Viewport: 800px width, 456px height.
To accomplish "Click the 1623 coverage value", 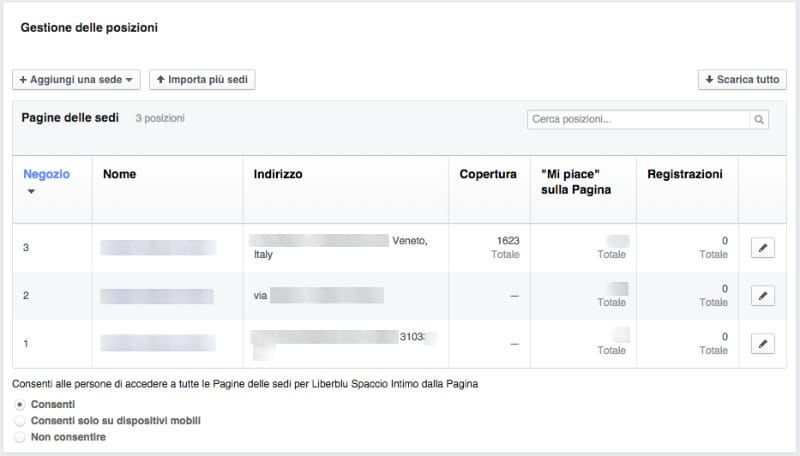I will point(508,240).
